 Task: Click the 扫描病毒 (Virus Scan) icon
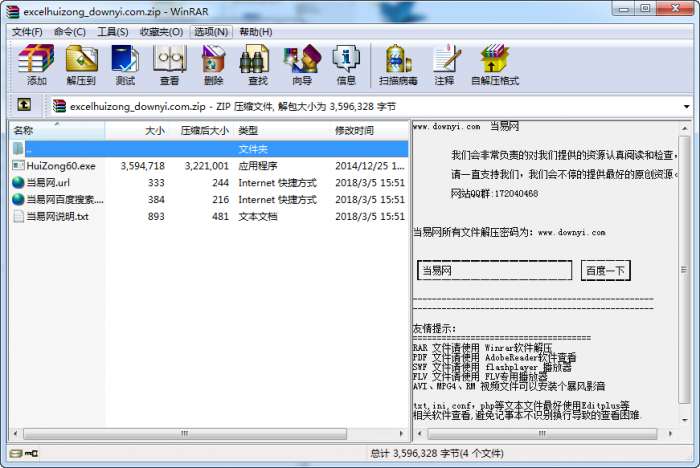398,59
